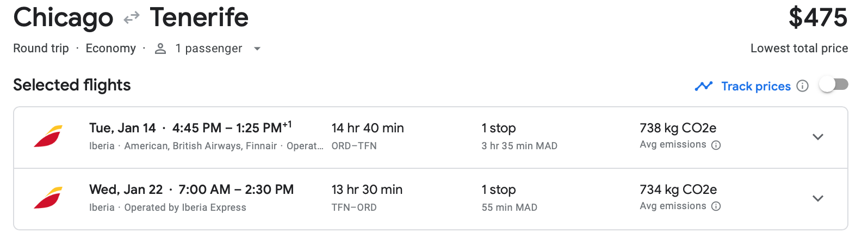Screen dimensions: 868x244
Task: Click the Track prices link text
Action: click(x=755, y=86)
